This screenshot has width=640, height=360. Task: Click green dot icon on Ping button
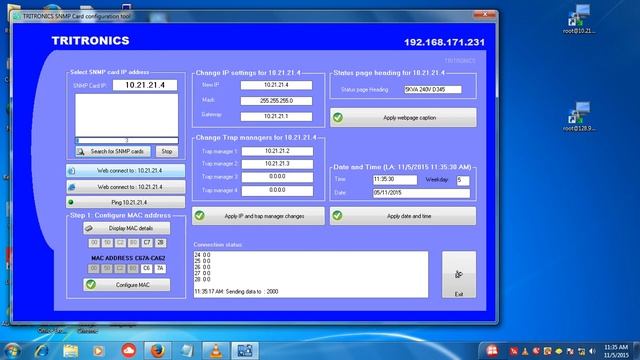(71, 202)
